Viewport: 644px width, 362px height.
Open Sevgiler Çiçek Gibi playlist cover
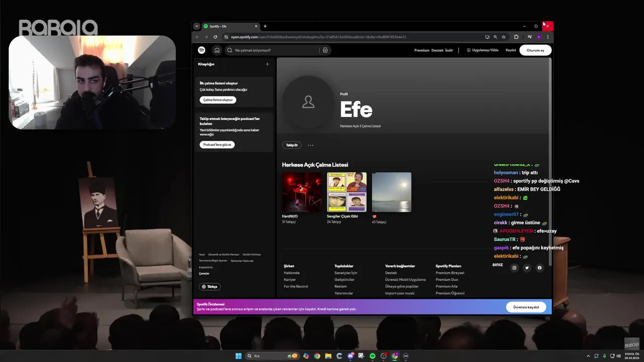347,192
